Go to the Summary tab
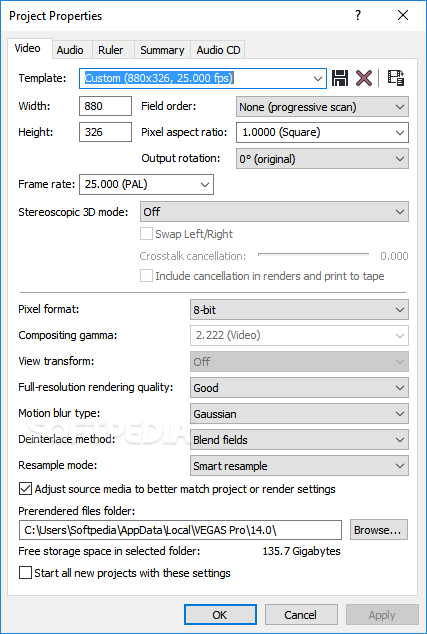This screenshot has height=634, width=427. point(162,50)
